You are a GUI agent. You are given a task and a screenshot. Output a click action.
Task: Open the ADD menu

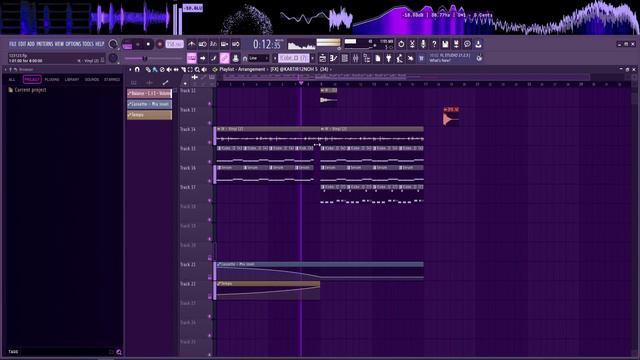point(31,44)
